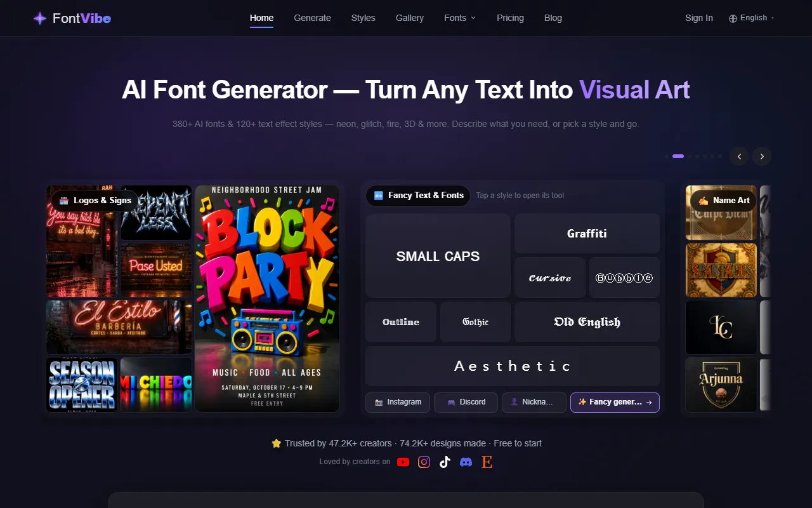Open the English language selector
Image resolution: width=812 pixels, height=508 pixels.
(752, 18)
